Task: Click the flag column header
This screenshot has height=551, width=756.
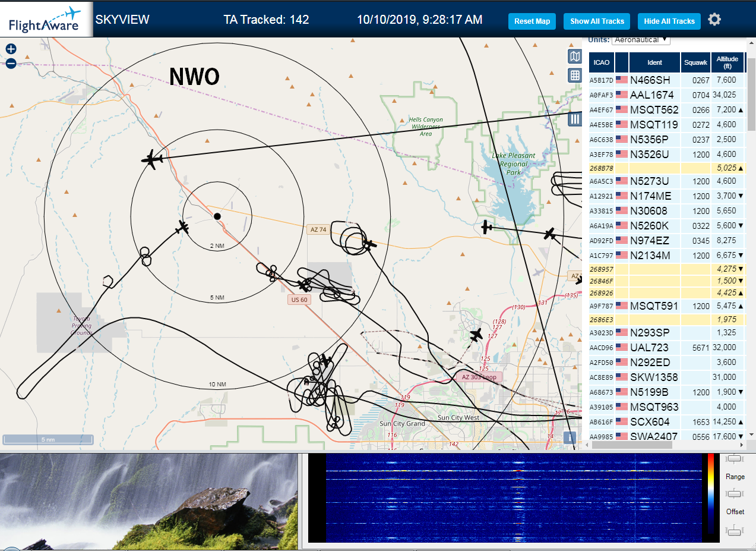Action: pyautogui.click(x=622, y=62)
